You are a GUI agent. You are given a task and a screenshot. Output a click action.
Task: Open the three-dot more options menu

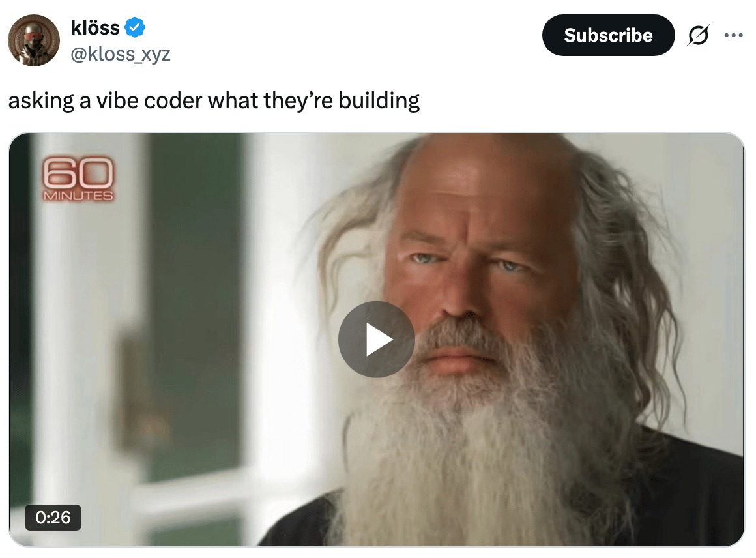click(x=733, y=35)
